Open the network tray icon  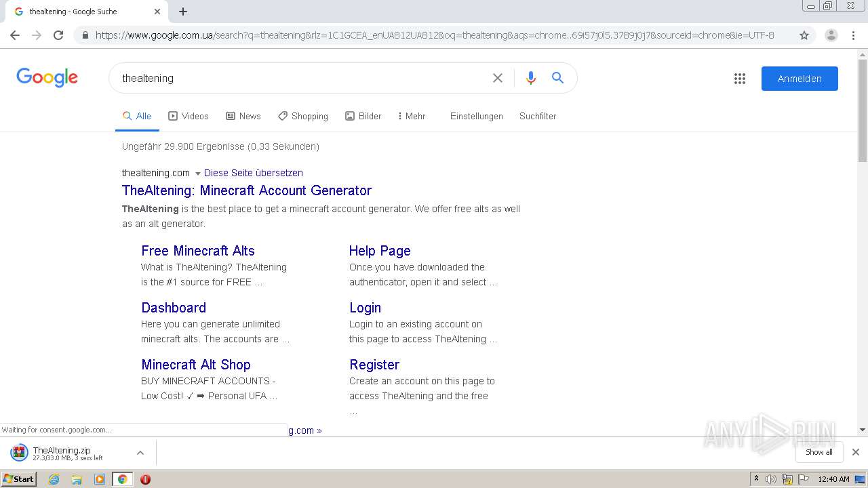(787, 479)
